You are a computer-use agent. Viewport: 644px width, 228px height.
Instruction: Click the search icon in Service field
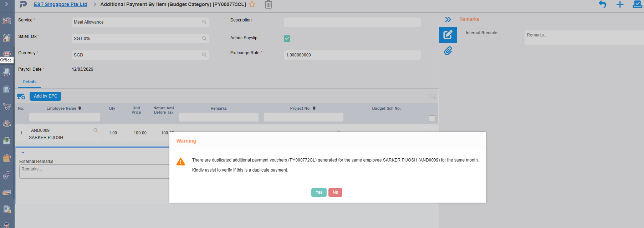pyautogui.click(x=204, y=22)
